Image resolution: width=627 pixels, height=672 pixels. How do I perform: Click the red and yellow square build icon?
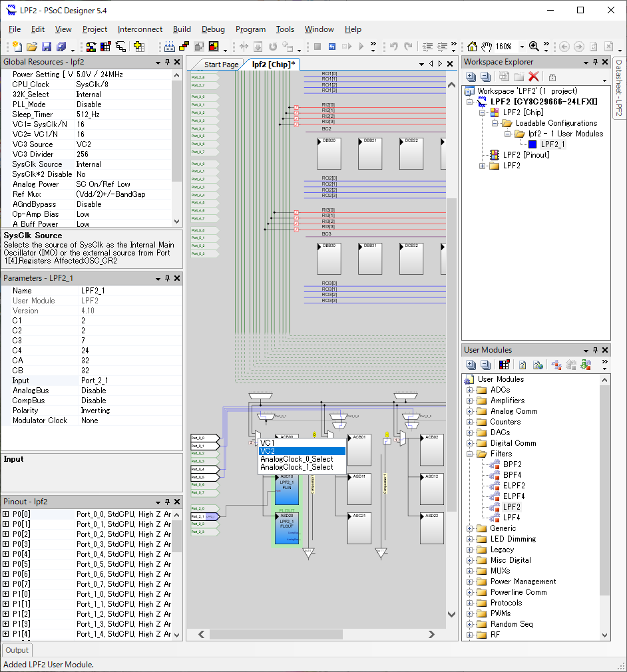pyautogui.click(x=214, y=47)
